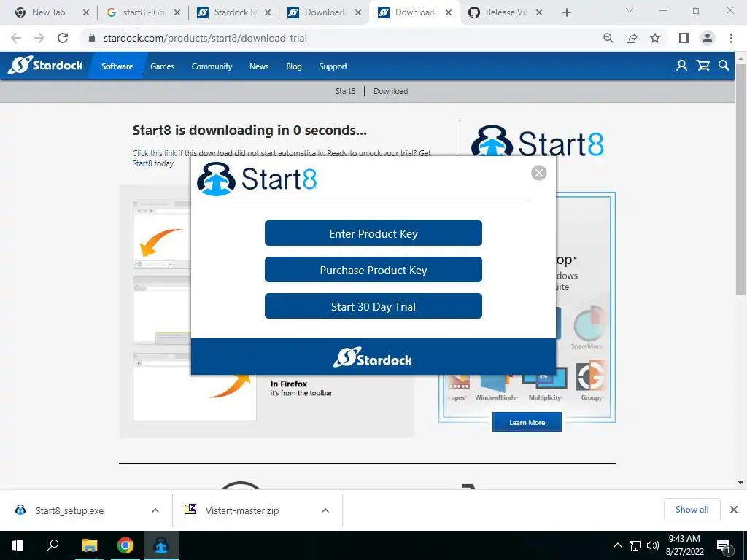
Task: Open the Software menu on Stardock site
Action: [x=117, y=66]
